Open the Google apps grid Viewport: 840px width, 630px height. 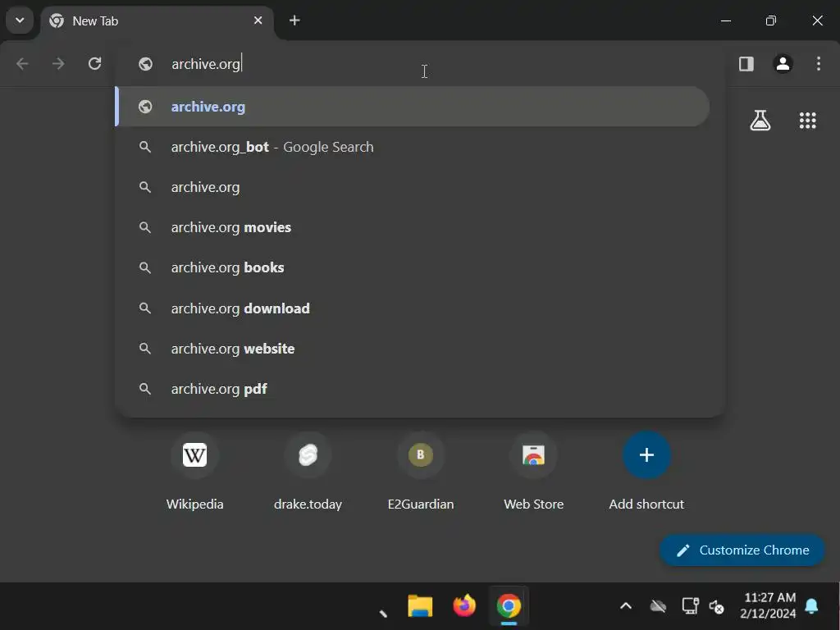coord(807,121)
